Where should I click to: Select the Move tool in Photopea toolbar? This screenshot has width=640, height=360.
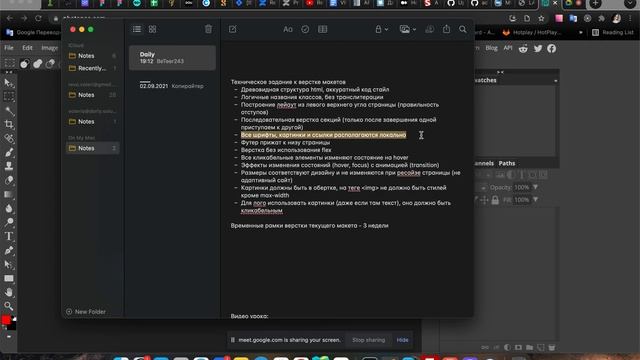pyautogui.click(x=9, y=83)
